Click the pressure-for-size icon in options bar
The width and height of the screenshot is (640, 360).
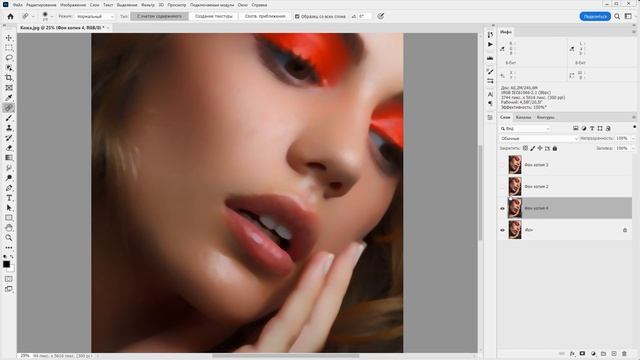pos(380,16)
